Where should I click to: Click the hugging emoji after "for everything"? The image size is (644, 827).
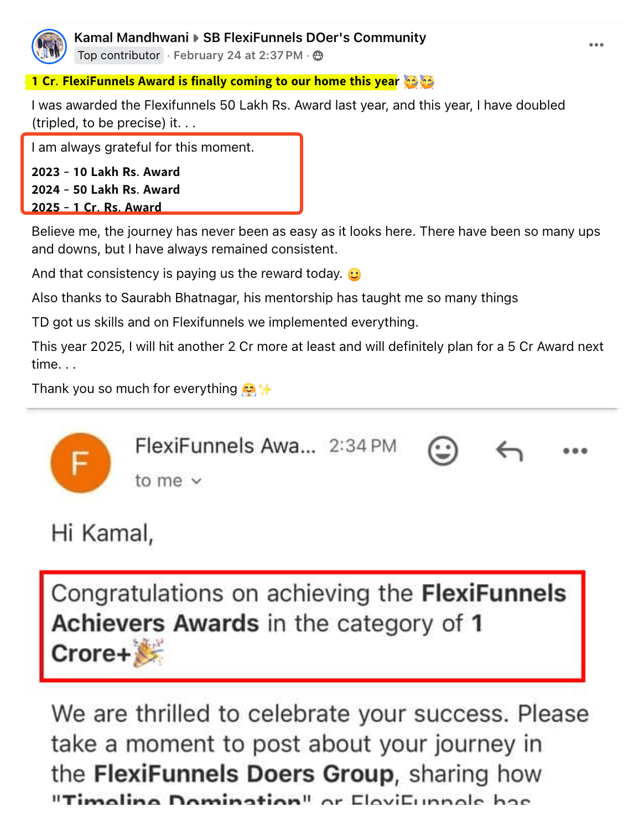pos(250,389)
